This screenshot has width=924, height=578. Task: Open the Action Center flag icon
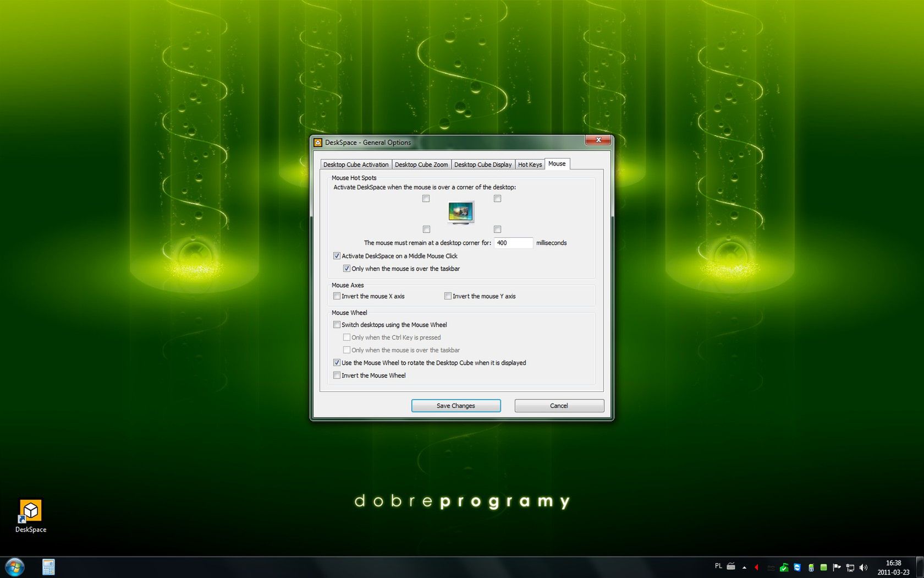(837, 567)
